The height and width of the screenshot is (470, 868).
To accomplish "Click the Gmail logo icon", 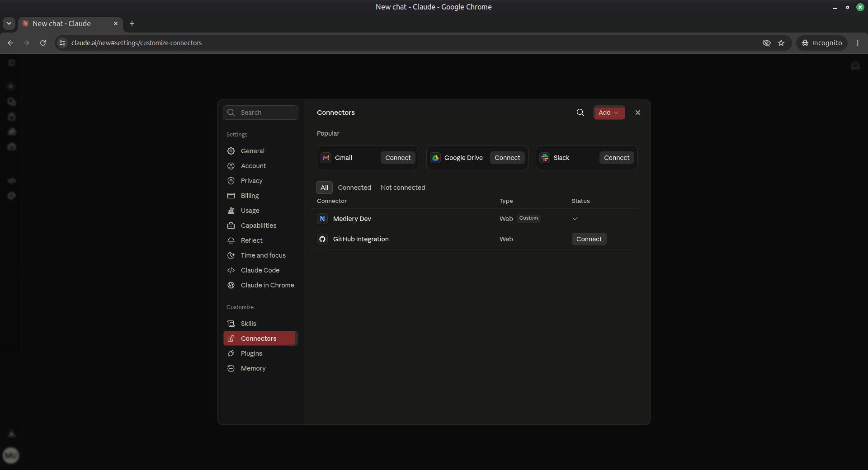I will pyautogui.click(x=326, y=158).
